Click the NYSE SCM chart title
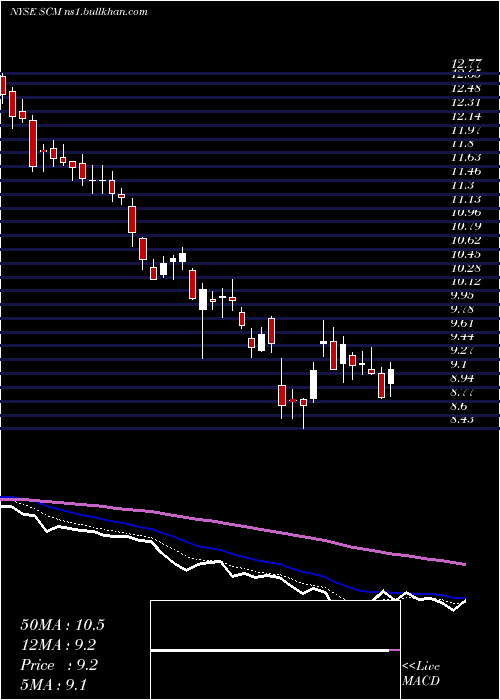The image size is (500, 700). pyautogui.click(x=79, y=12)
